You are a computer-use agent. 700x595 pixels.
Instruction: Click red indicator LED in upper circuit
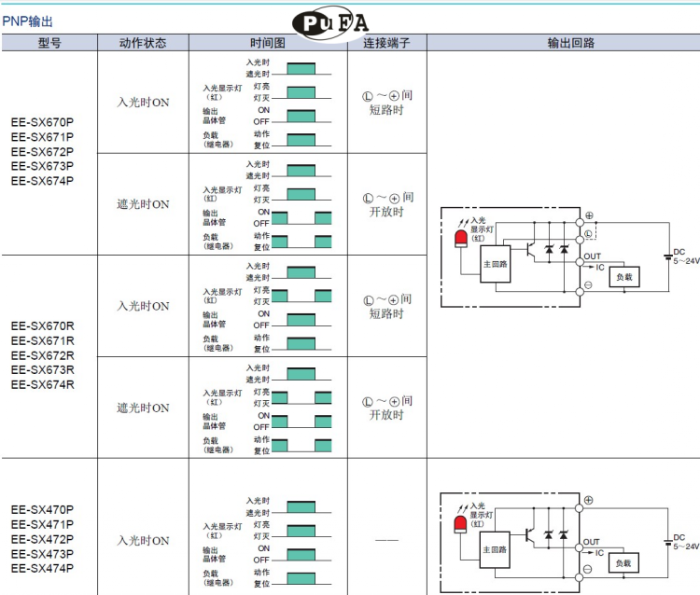[461, 239]
